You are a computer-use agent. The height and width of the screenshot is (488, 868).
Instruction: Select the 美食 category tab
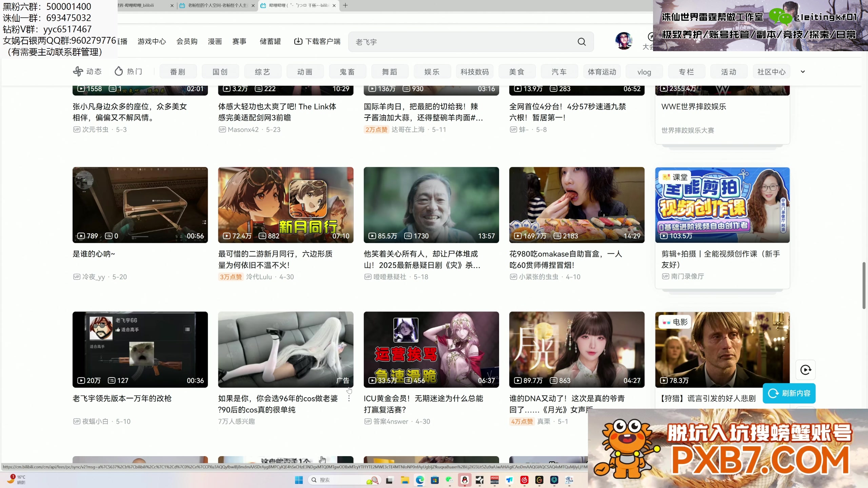pyautogui.click(x=517, y=72)
